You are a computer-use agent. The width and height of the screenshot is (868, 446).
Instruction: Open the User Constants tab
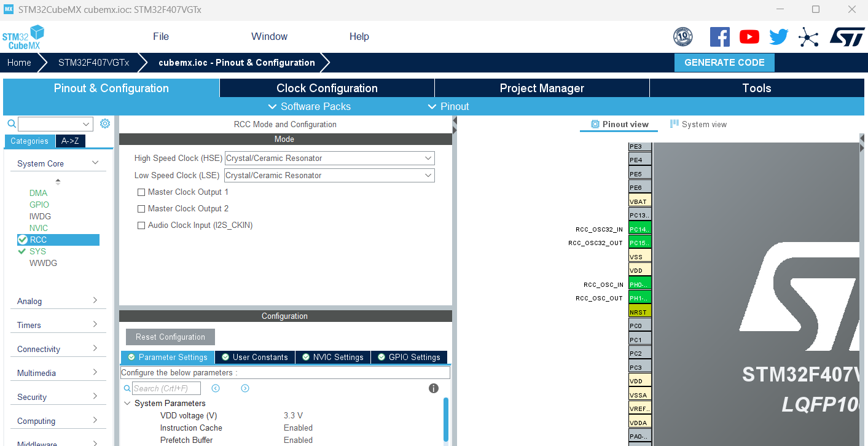click(x=255, y=357)
